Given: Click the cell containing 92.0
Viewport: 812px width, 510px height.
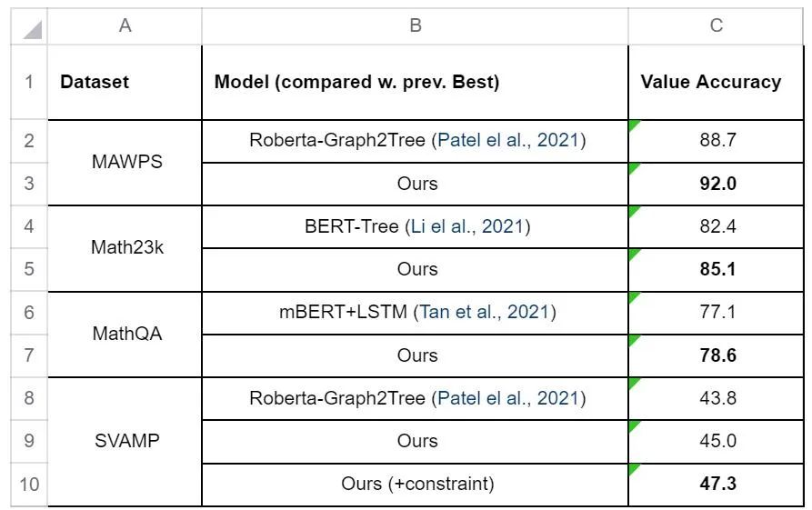Looking at the screenshot, I should click(717, 184).
